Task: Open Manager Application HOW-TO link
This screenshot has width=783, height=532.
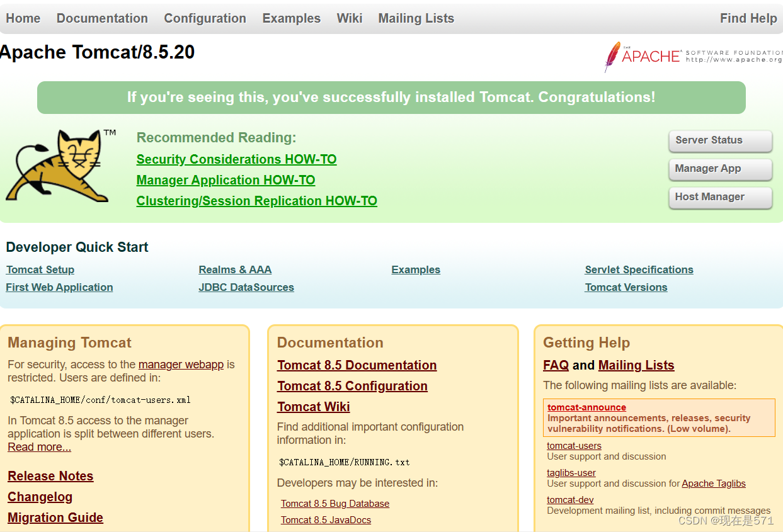Action: (226, 180)
